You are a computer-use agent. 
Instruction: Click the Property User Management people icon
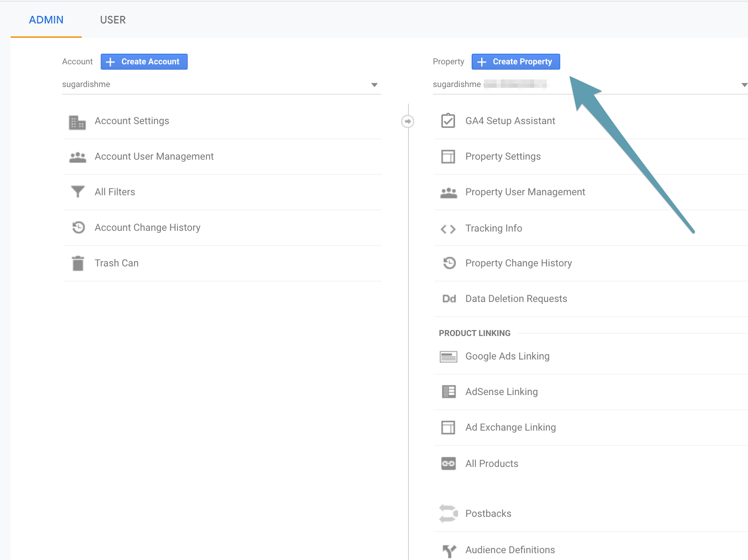448,193
